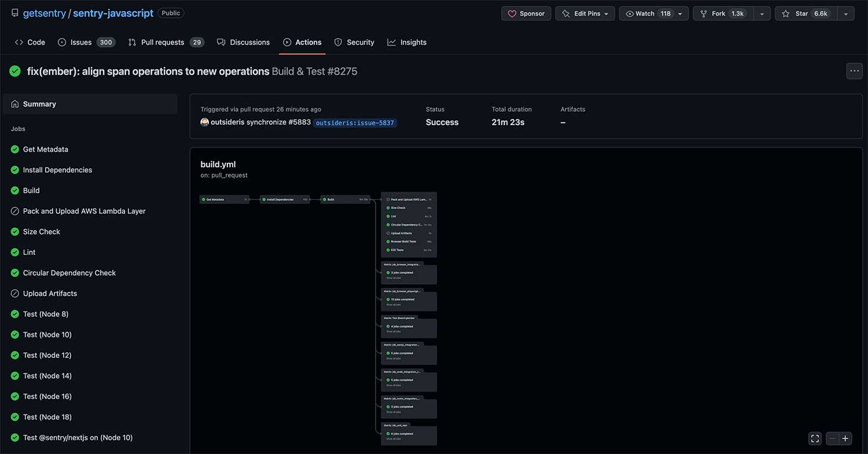Open the caret dropdown next to Star
The image size is (868, 454).
(846, 13)
